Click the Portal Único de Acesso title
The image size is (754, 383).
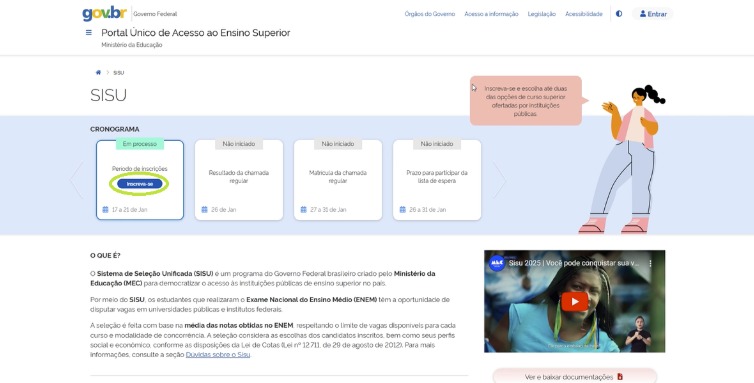[x=196, y=33]
